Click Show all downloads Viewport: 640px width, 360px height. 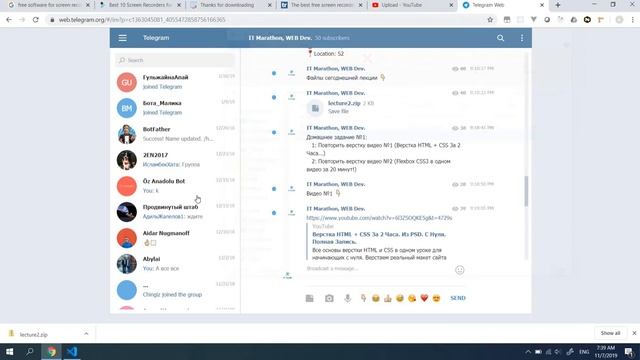(x=610, y=333)
